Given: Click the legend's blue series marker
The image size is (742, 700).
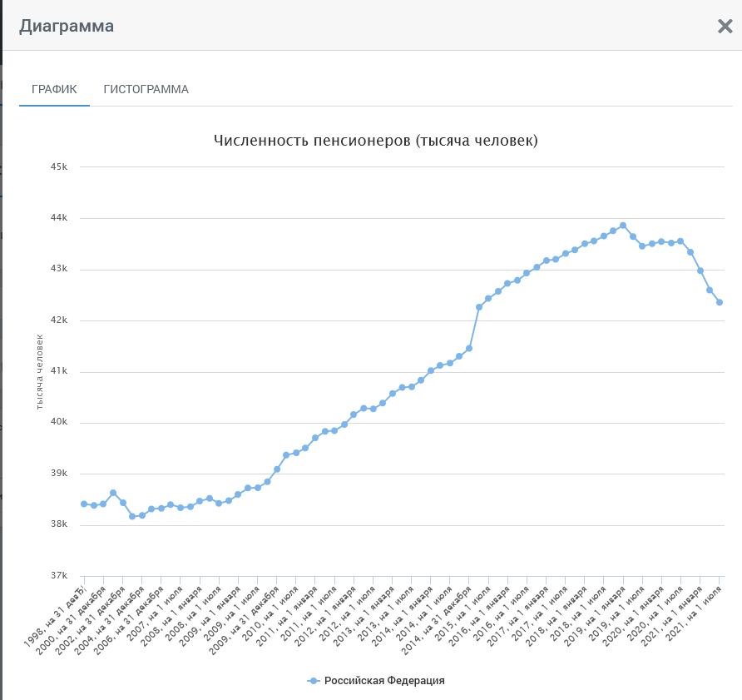Looking at the screenshot, I should point(314,681).
